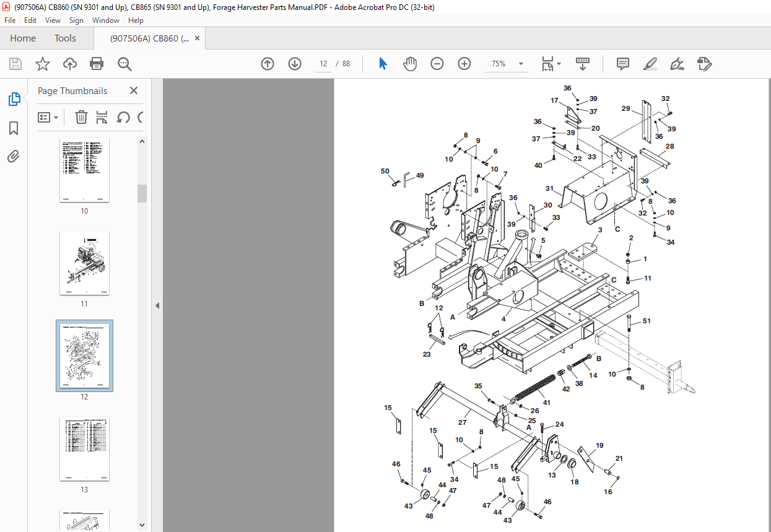Upload file with the cloud icon

coord(70,64)
